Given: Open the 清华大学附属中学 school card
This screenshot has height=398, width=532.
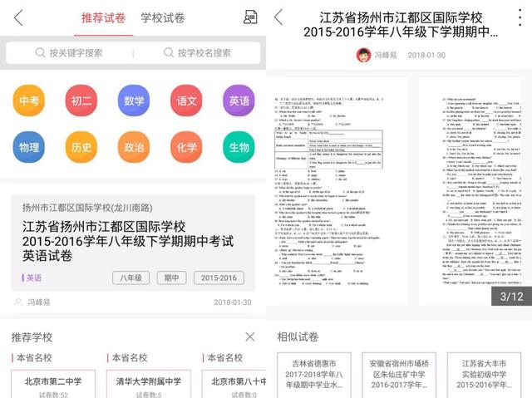Looking at the screenshot, I should click(149, 384).
